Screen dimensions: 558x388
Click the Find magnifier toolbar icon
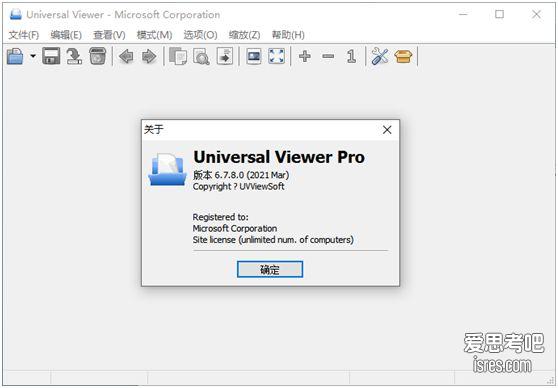pyautogui.click(x=201, y=56)
